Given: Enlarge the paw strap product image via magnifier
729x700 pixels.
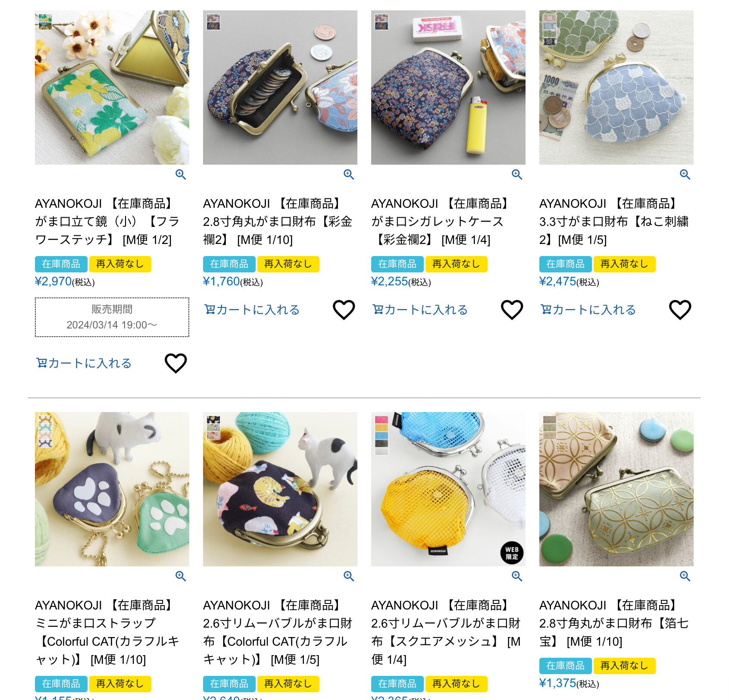Looking at the screenshot, I should (x=181, y=576).
